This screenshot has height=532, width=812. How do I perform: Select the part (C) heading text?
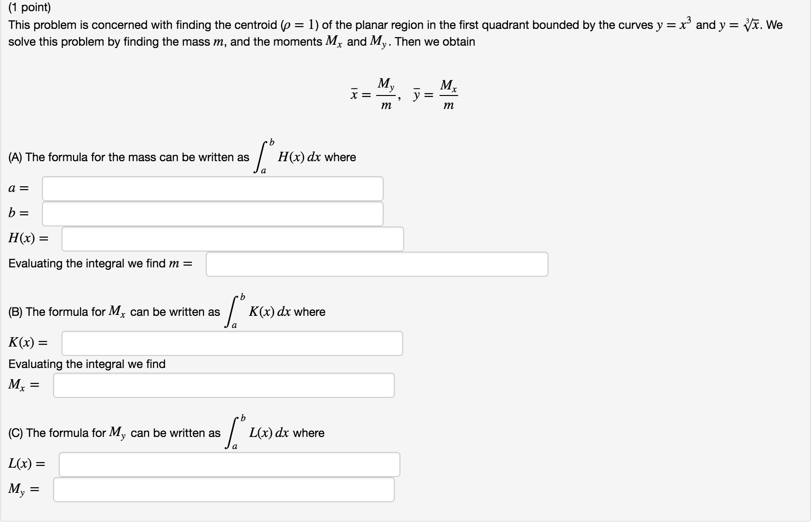(114, 432)
